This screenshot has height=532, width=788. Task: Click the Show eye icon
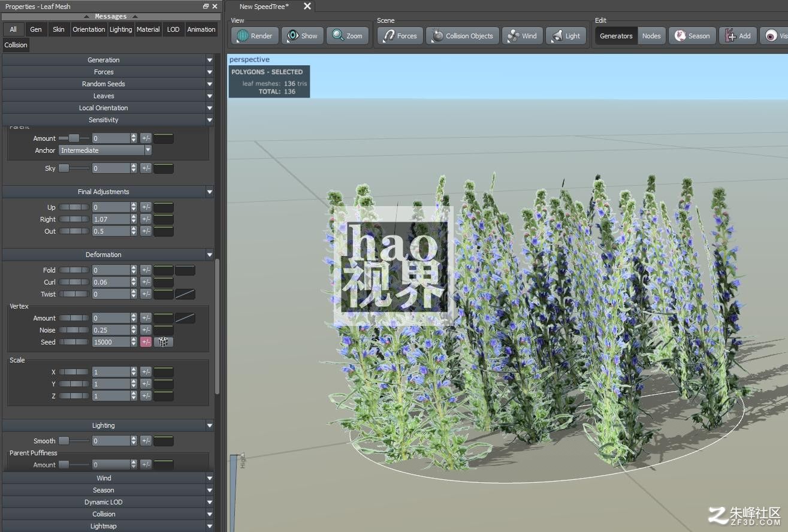point(292,36)
